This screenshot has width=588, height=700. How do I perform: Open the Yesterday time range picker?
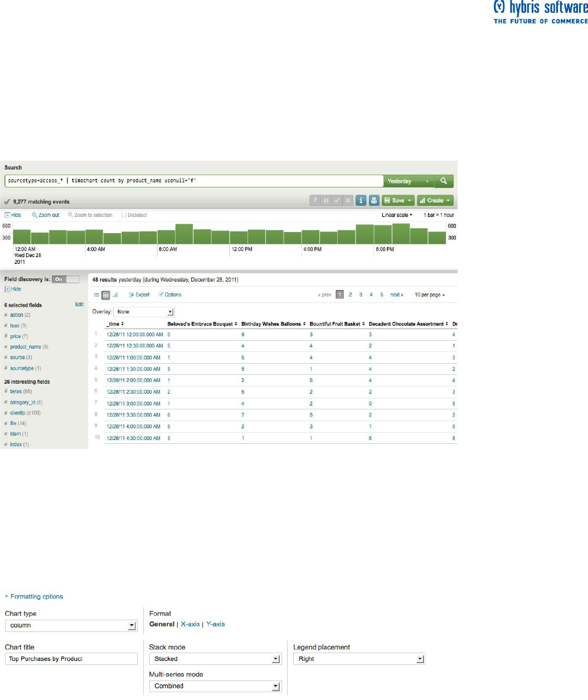click(x=409, y=181)
